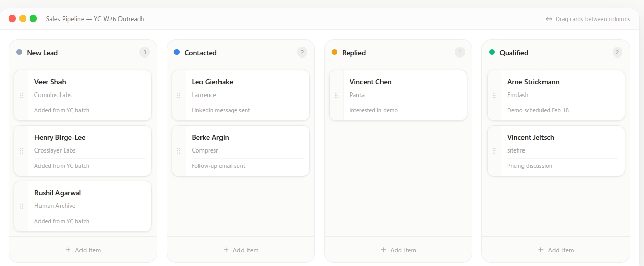The width and height of the screenshot is (644, 266).
Task: Click the blue Contacted status dot
Action: tap(177, 52)
